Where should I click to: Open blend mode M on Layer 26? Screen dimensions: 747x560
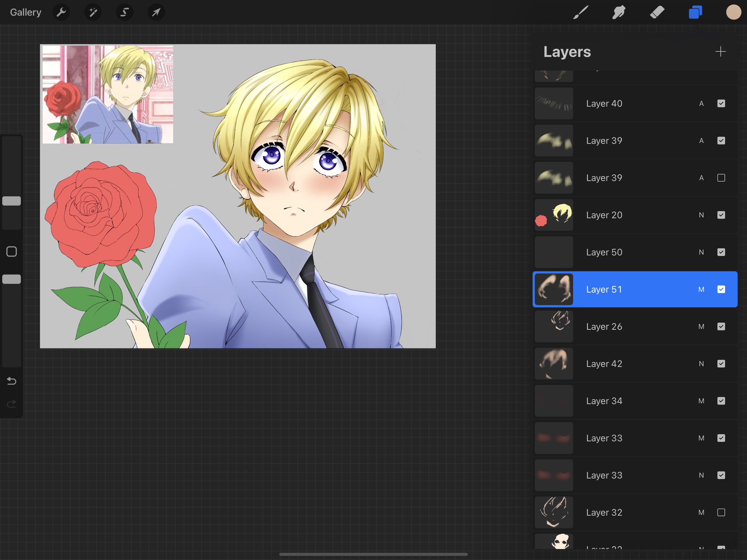pyautogui.click(x=701, y=327)
